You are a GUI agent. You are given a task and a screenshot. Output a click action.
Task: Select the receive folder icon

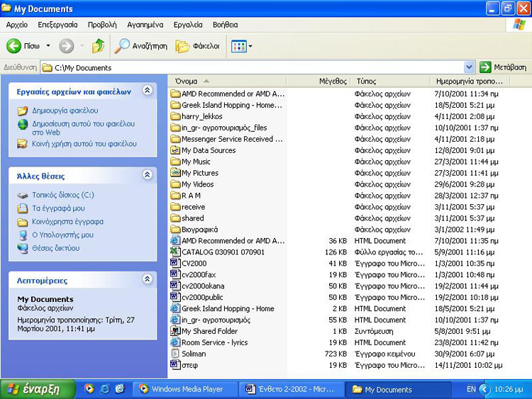(x=175, y=207)
